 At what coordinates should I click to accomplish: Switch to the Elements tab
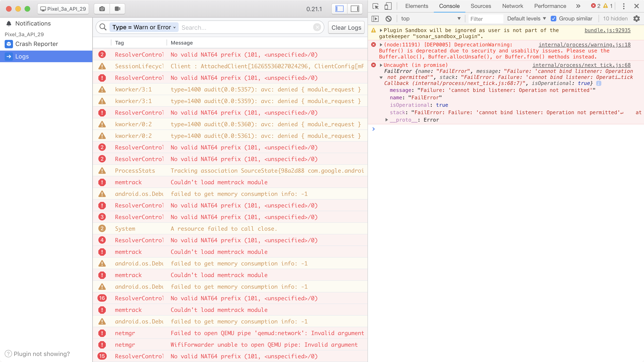tap(416, 6)
